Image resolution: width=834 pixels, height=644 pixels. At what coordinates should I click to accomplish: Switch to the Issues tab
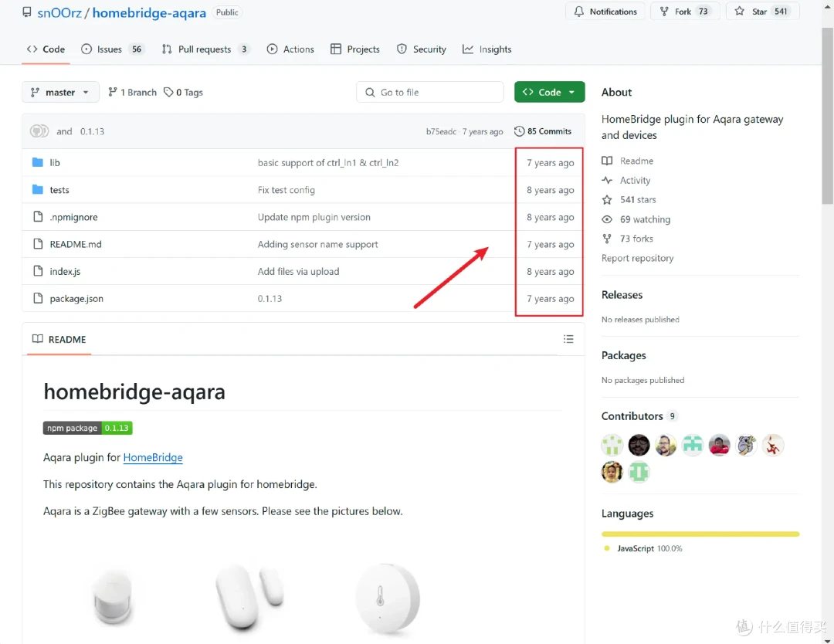coord(112,49)
